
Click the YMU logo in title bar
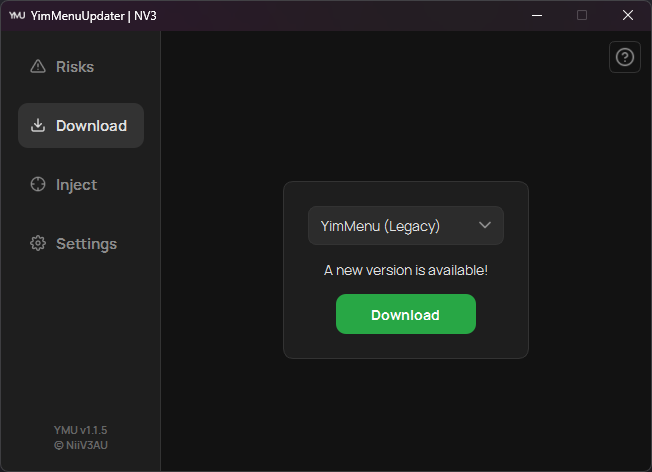[17, 15]
